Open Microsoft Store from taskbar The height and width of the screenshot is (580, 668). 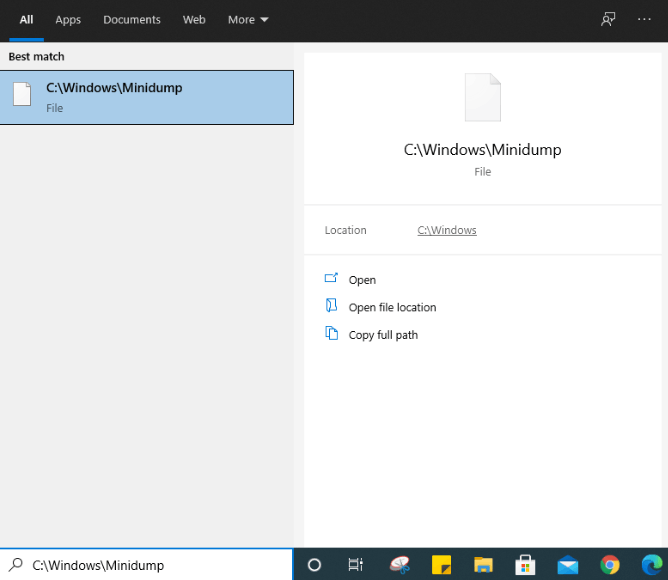[525, 565]
